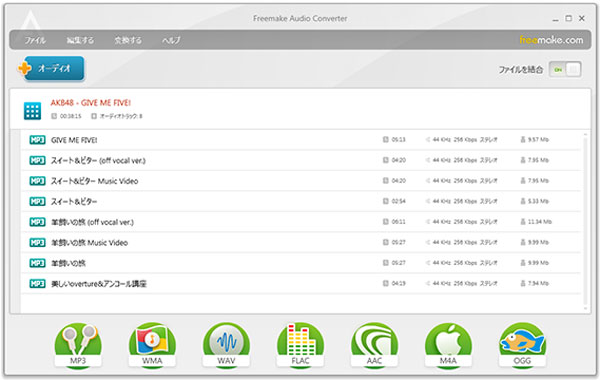The height and width of the screenshot is (380, 600).
Task: Click the オーディオトラック: 8 label
Action: pos(121,116)
